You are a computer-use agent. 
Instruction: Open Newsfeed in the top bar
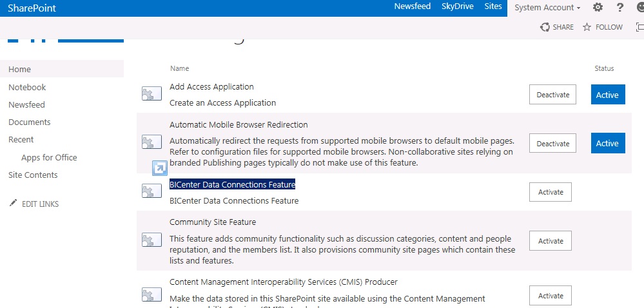click(413, 6)
